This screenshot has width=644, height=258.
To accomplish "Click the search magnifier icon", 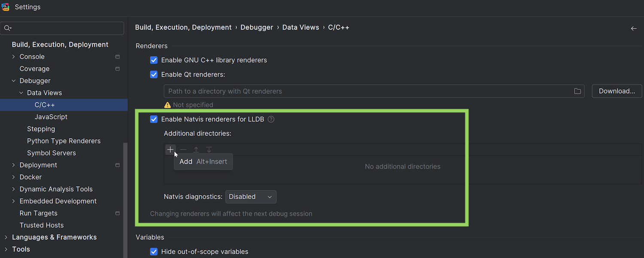I will point(7,28).
